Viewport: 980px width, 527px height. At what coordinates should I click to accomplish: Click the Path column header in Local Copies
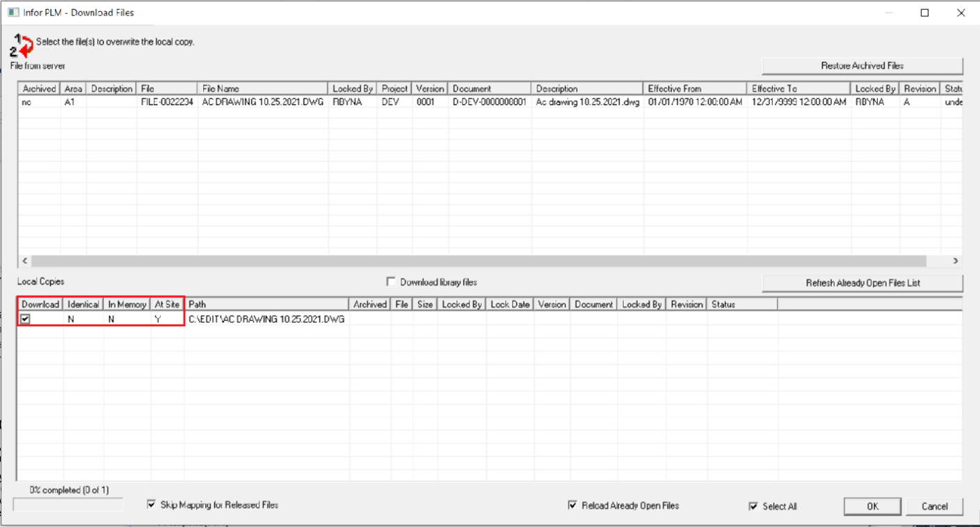tap(266, 304)
